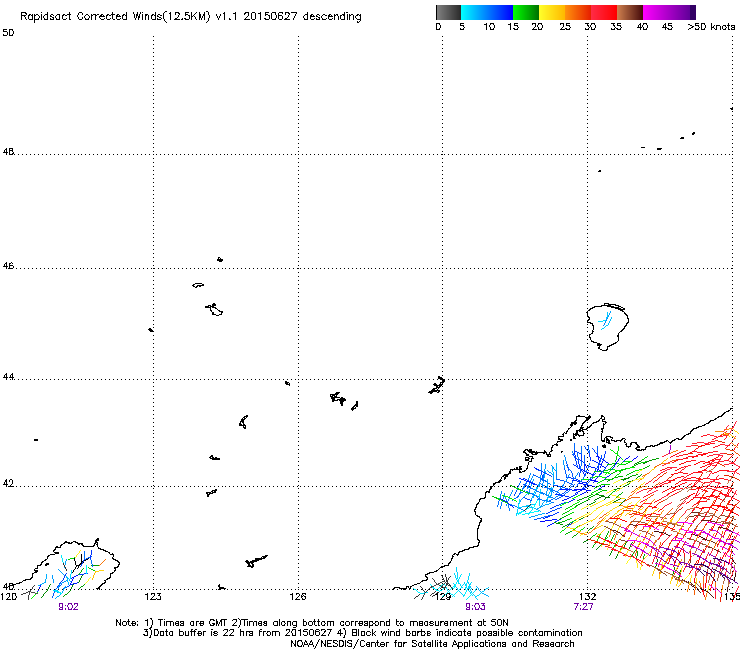Click the blue 5-15 knots legend segment
The width and height of the screenshot is (740, 650).
tap(487, 12)
